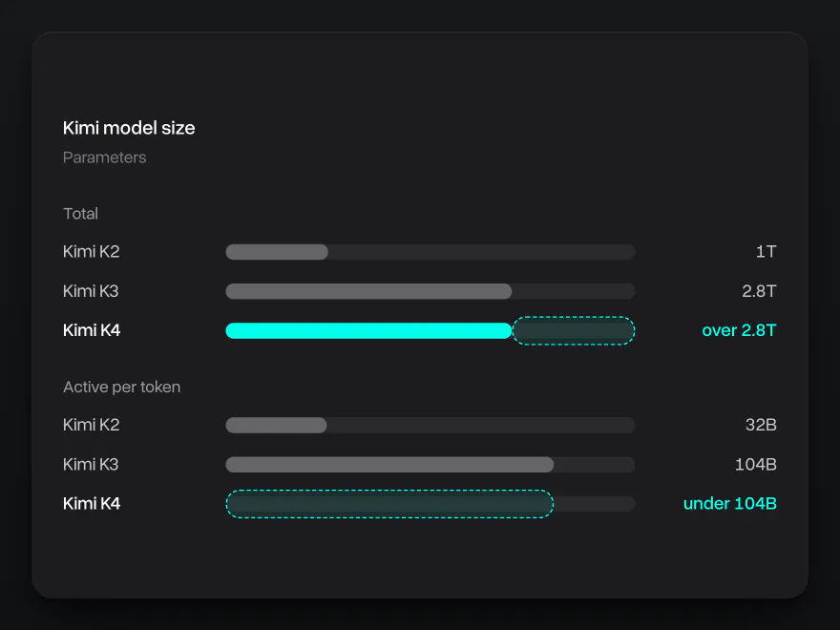Click the Kimi K3 active-per-token bar
This screenshot has width=840, height=630.
tap(389, 465)
